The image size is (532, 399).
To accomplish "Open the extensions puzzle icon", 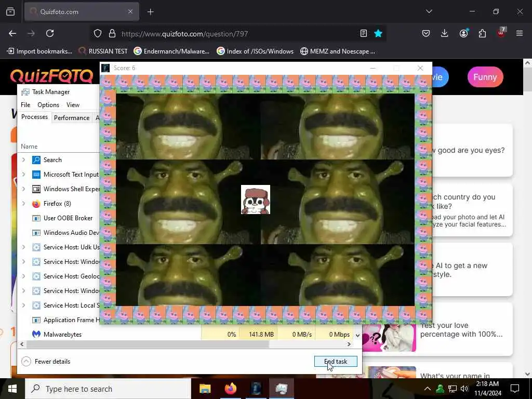I will (x=482, y=33).
